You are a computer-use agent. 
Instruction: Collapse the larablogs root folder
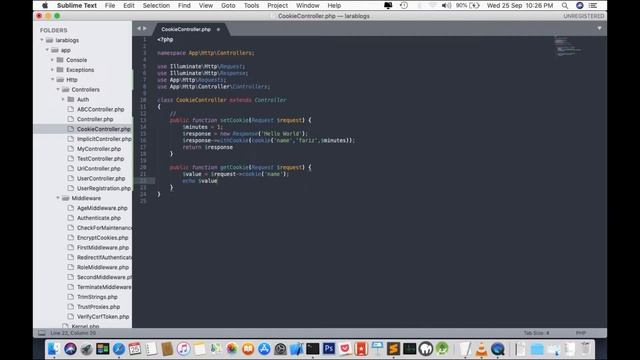click(x=42, y=40)
